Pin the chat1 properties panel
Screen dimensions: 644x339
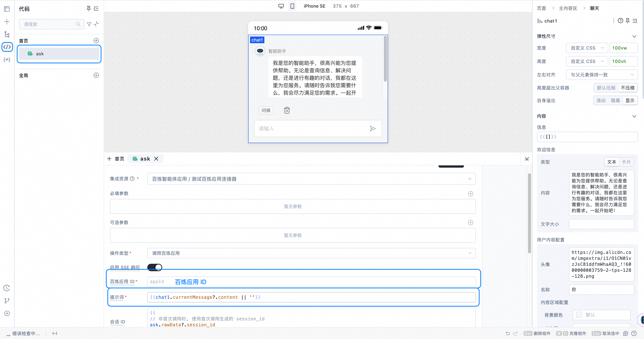coord(628,21)
